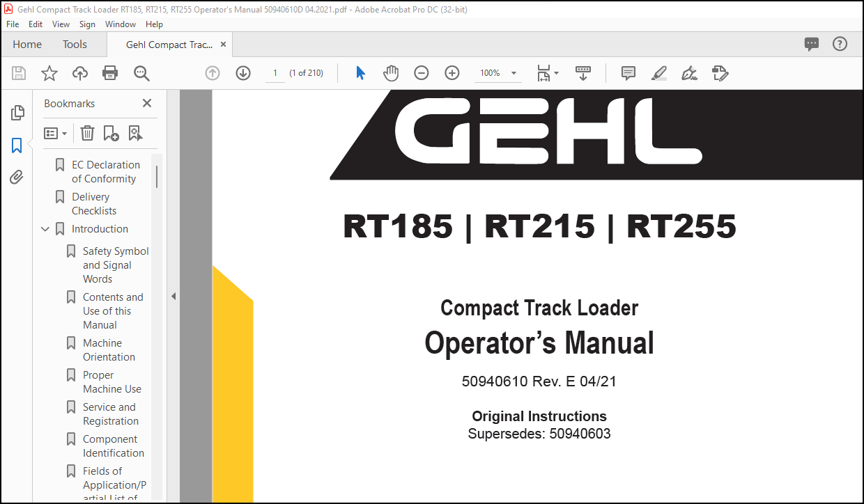Open Fields of Application bookmark
This screenshot has width=864, height=504.
pos(114,485)
